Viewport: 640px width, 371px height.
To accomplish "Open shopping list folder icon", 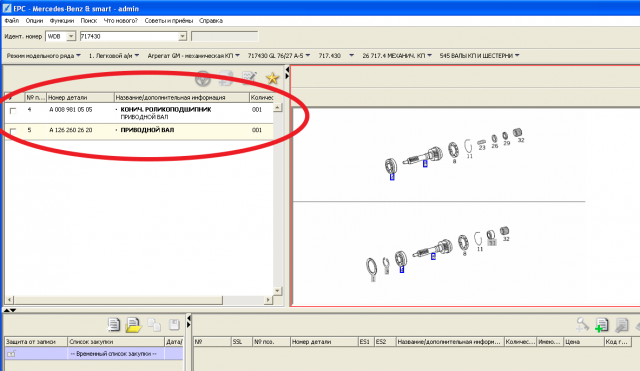I will pos(133,325).
